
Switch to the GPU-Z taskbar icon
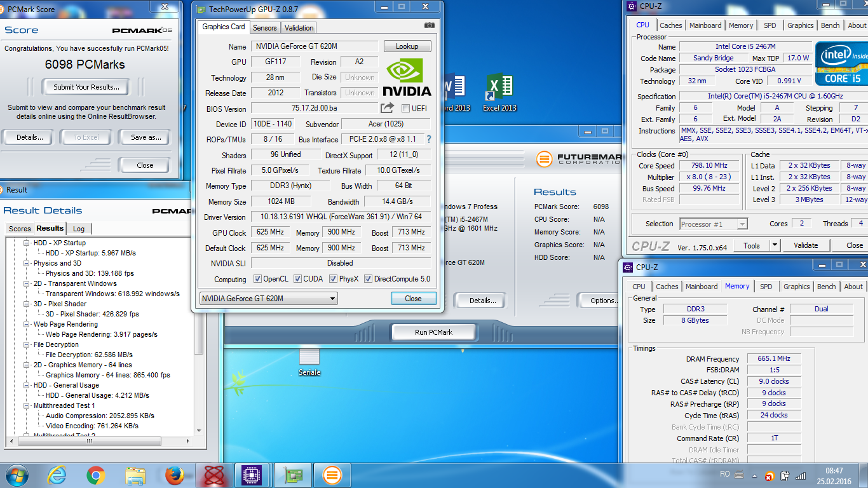pyautogui.click(x=293, y=475)
